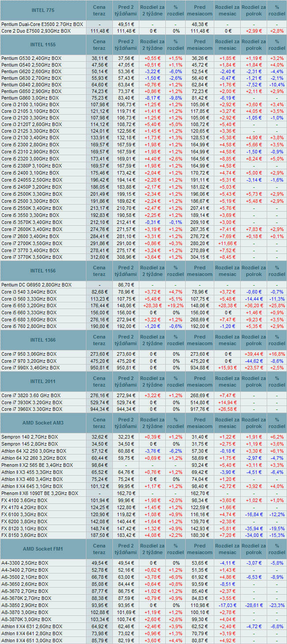
Task: Click the +19,2% change for Core i5 650
Action: [x=176, y=305]
